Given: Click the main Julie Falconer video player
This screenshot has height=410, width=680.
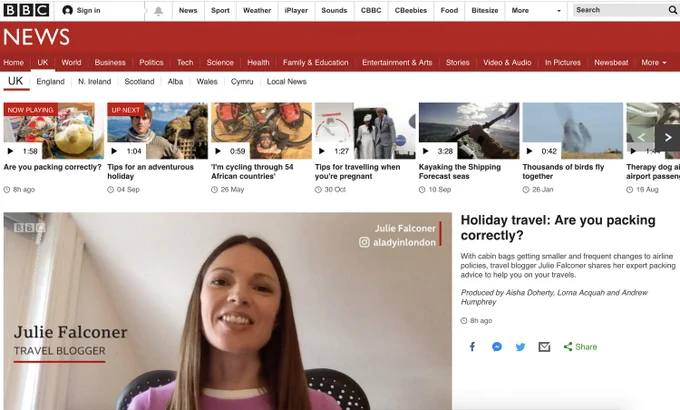Looking at the screenshot, I should pos(228,311).
